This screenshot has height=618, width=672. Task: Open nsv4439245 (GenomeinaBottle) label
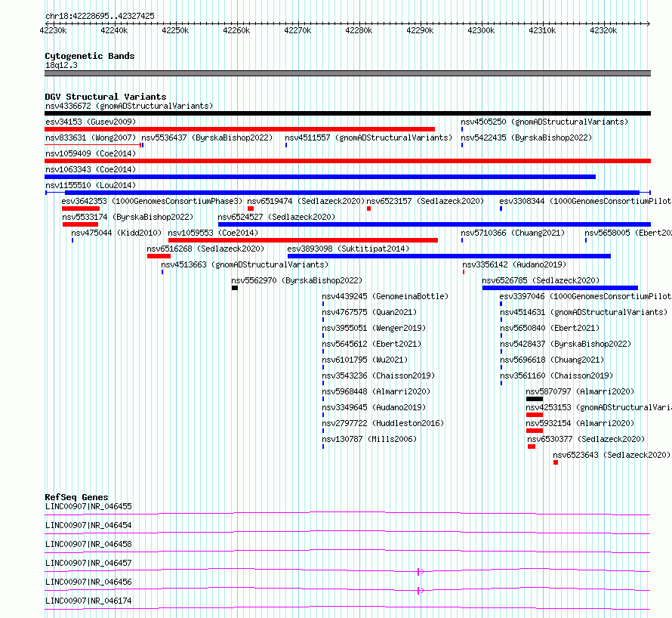(x=385, y=296)
